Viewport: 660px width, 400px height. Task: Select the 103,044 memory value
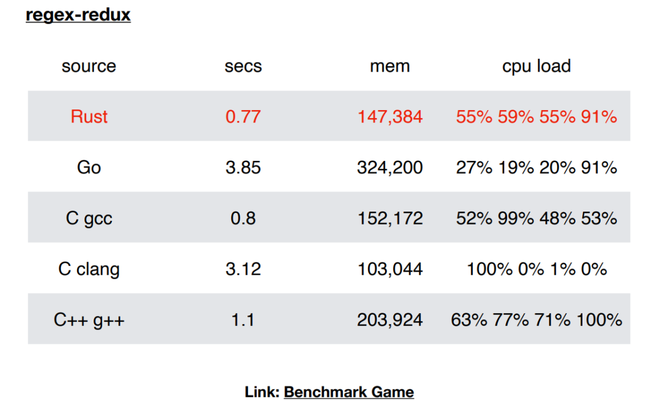point(390,269)
